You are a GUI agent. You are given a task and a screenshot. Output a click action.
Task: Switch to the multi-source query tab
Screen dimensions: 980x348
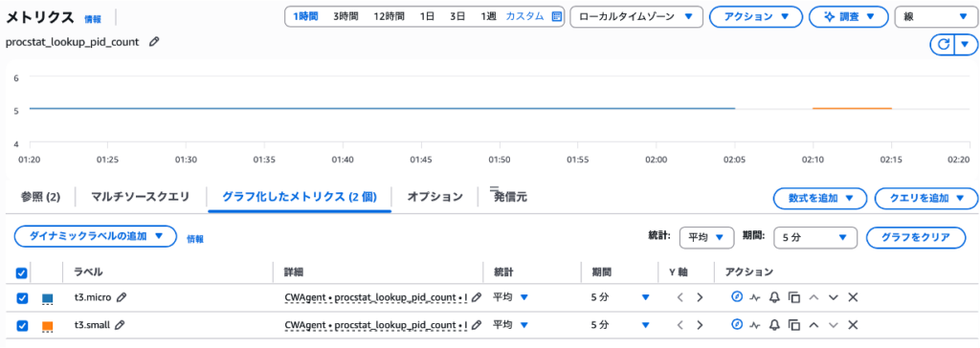click(x=140, y=197)
